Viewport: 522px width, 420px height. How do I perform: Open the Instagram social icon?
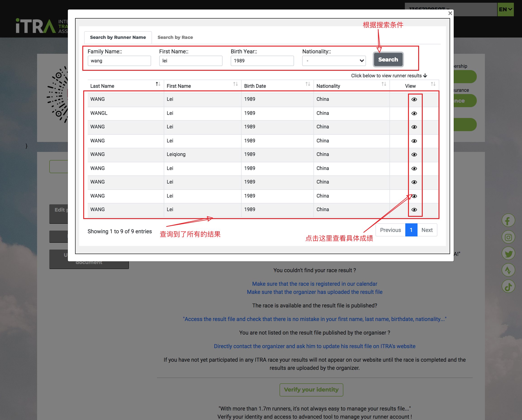[508, 237]
